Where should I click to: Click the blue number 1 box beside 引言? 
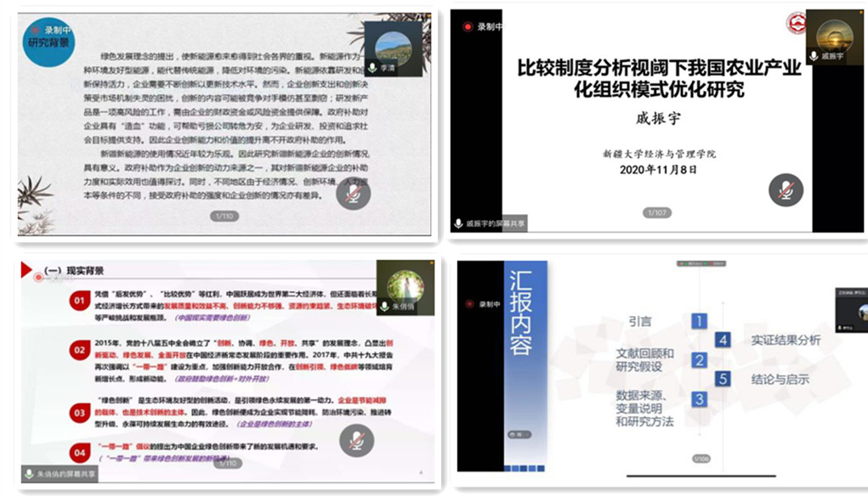(699, 321)
